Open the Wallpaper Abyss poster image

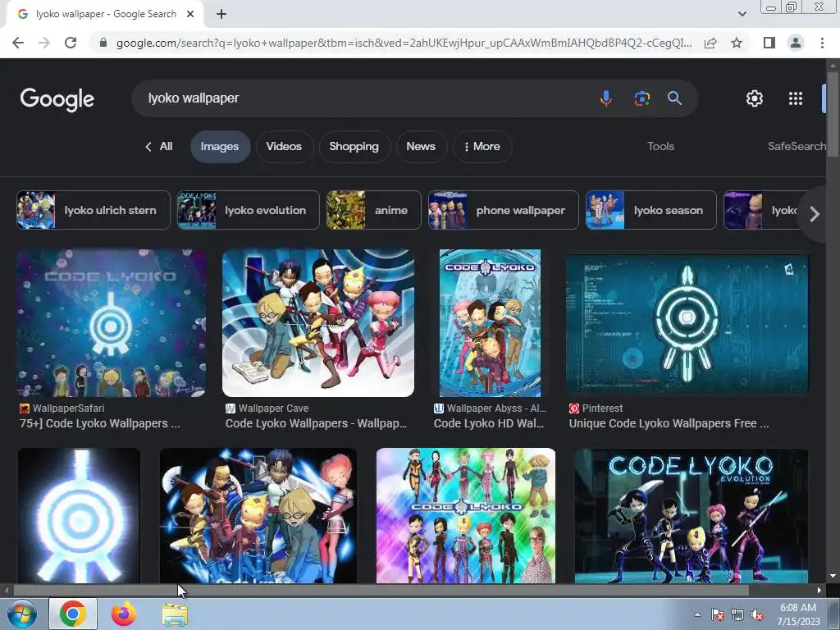[490, 323]
